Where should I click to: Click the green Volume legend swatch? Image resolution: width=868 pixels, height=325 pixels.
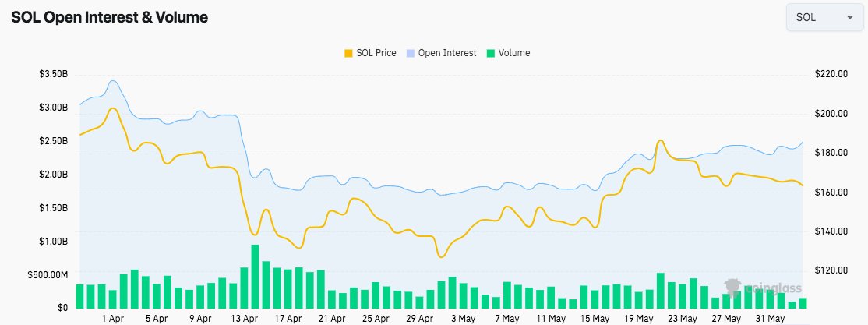point(489,53)
